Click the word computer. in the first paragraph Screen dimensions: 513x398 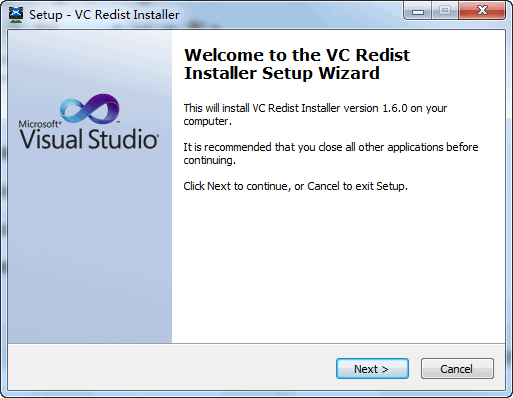coord(207,121)
